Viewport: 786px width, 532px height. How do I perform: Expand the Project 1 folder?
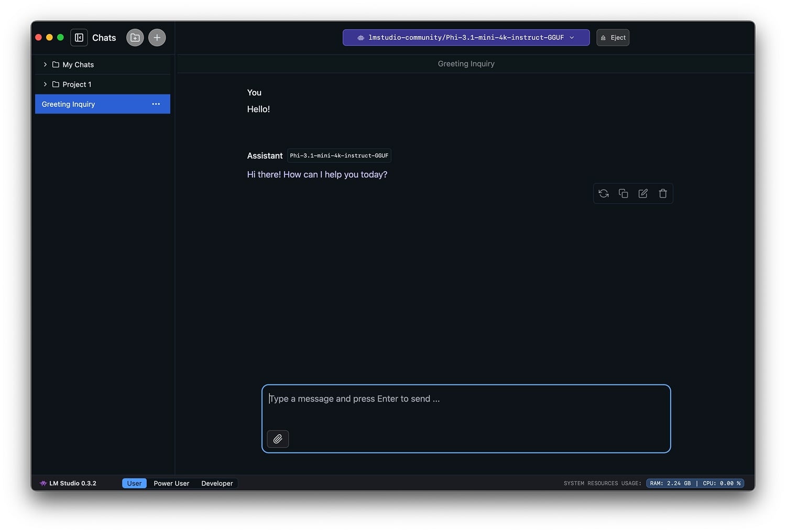[46, 84]
